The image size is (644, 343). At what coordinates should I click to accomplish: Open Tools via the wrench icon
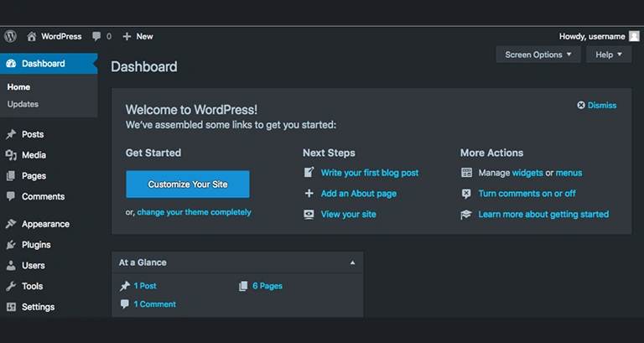pyautogui.click(x=11, y=286)
